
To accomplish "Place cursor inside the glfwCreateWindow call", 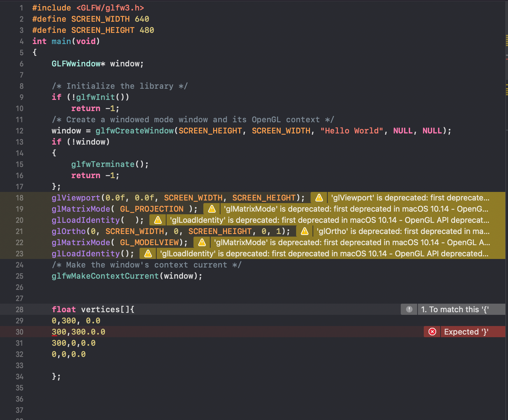I will click(230, 130).
